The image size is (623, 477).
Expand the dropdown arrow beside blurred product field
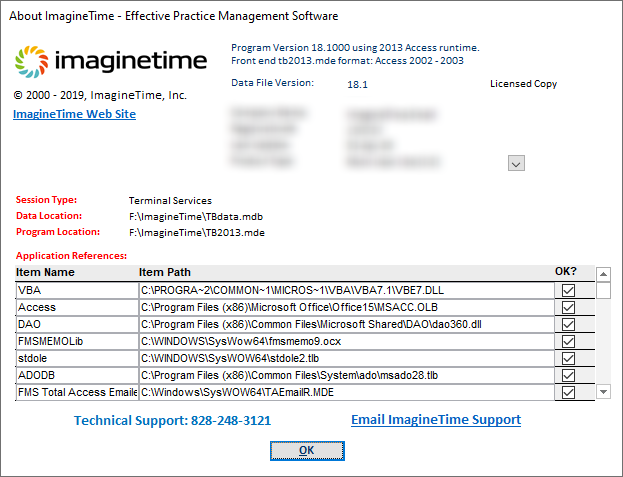[x=516, y=163]
